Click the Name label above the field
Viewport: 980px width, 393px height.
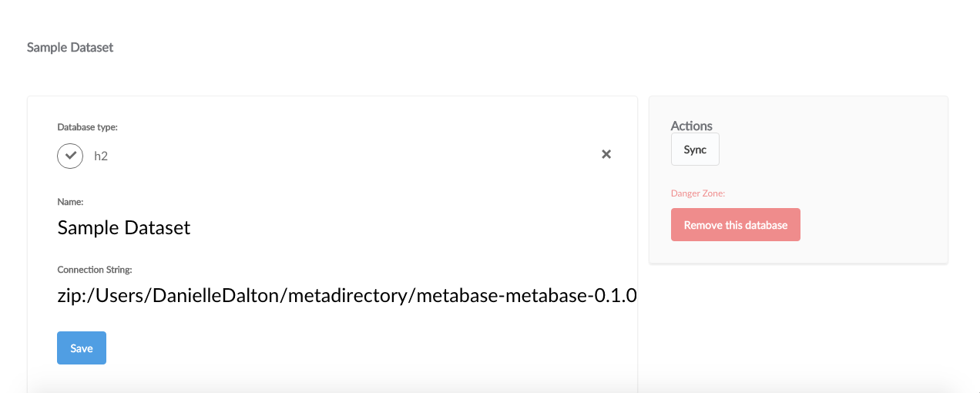(70, 202)
